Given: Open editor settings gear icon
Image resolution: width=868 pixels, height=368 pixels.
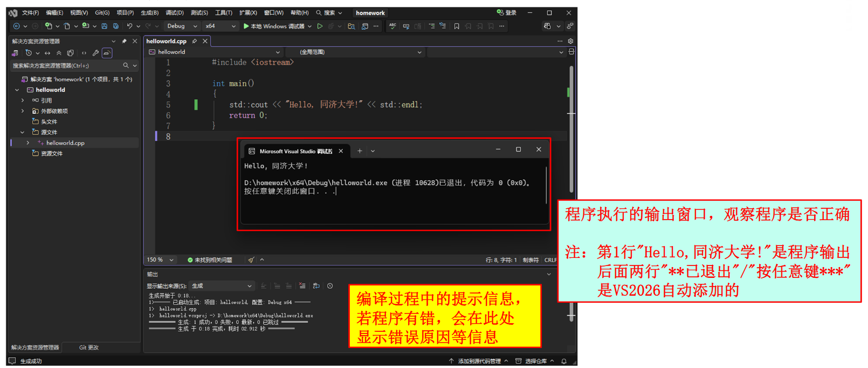Looking at the screenshot, I should tap(570, 41).
